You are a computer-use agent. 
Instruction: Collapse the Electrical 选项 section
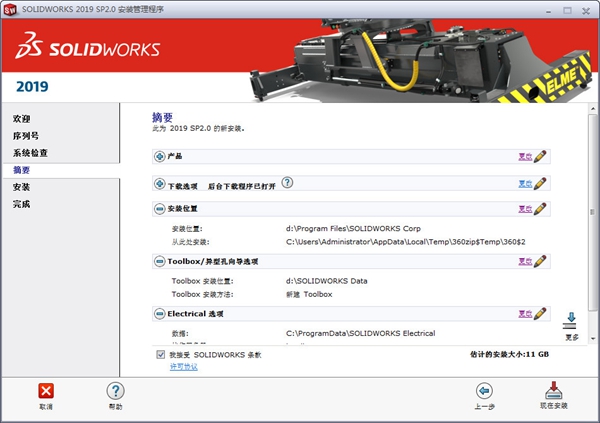(x=159, y=314)
